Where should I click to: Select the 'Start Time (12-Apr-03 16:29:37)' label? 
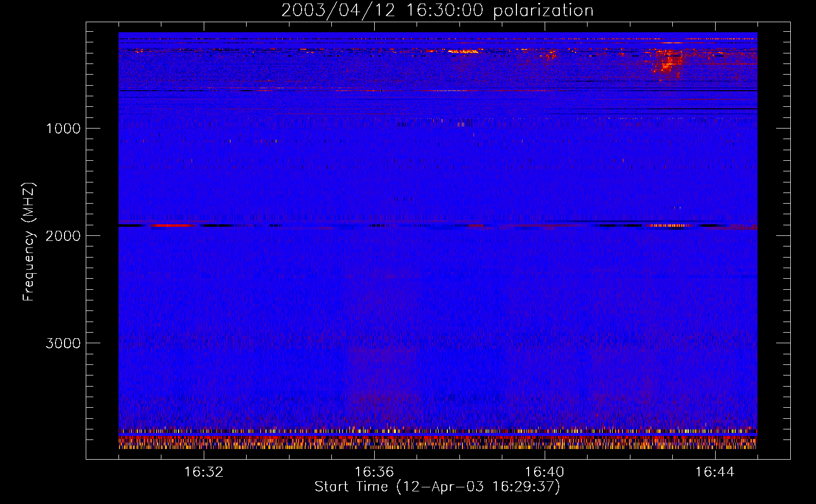[437, 487]
